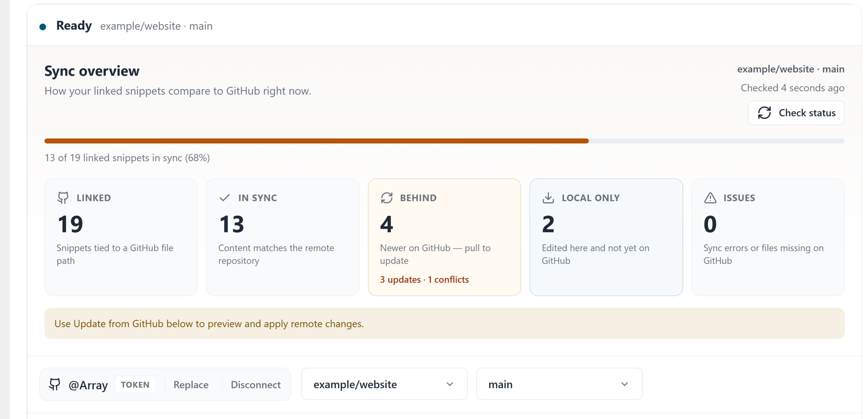Screen dimensions: 868x419
Task: Click the @Array account name
Action: click(88, 385)
